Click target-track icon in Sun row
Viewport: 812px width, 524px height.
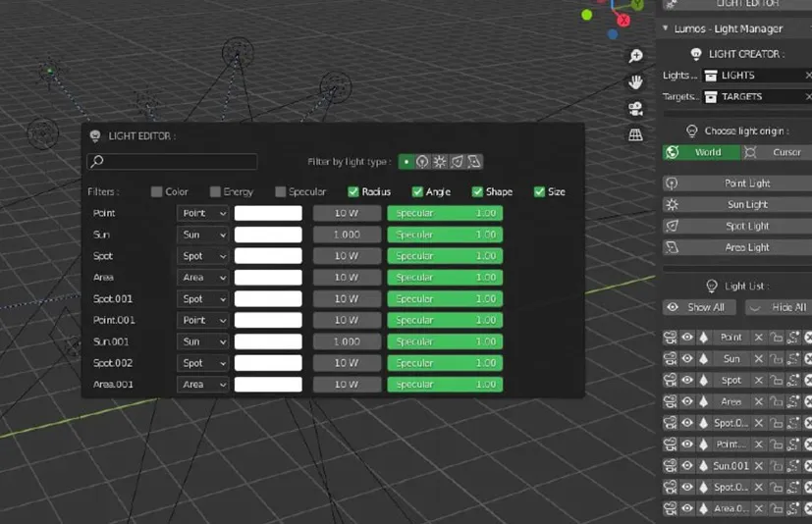792,359
